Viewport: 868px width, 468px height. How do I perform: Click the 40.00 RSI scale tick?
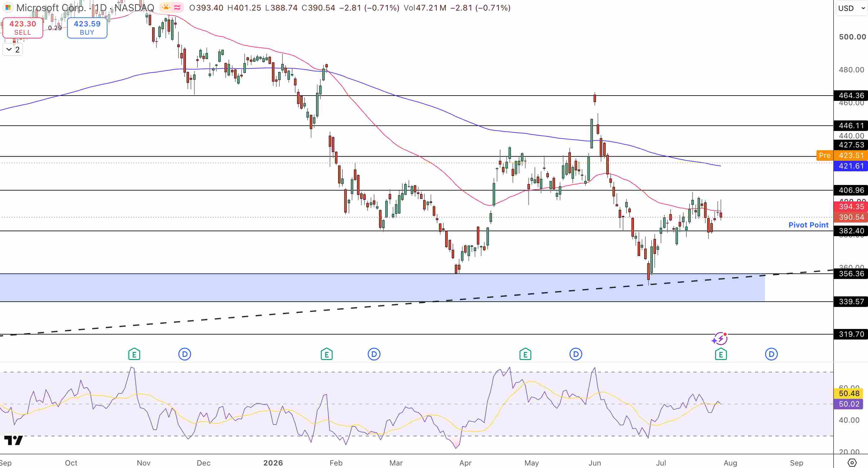click(x=849, y=420)
